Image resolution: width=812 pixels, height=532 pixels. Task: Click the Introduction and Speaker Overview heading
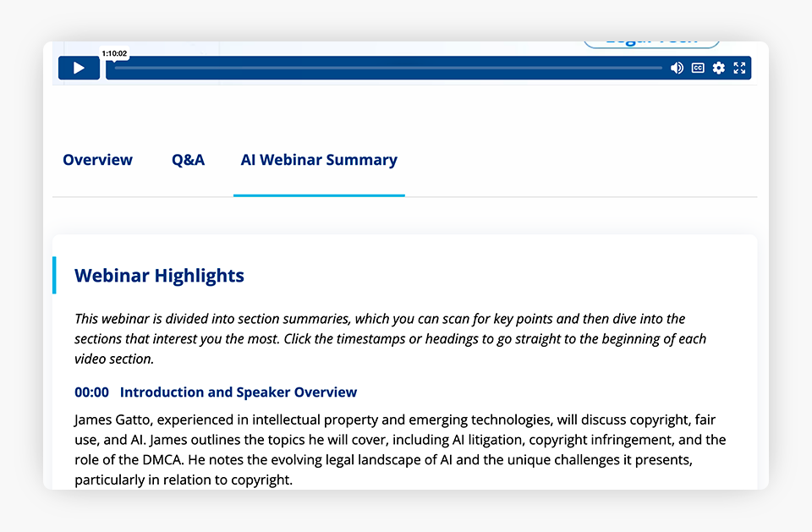pyautogui.click(x=239, y=392)
